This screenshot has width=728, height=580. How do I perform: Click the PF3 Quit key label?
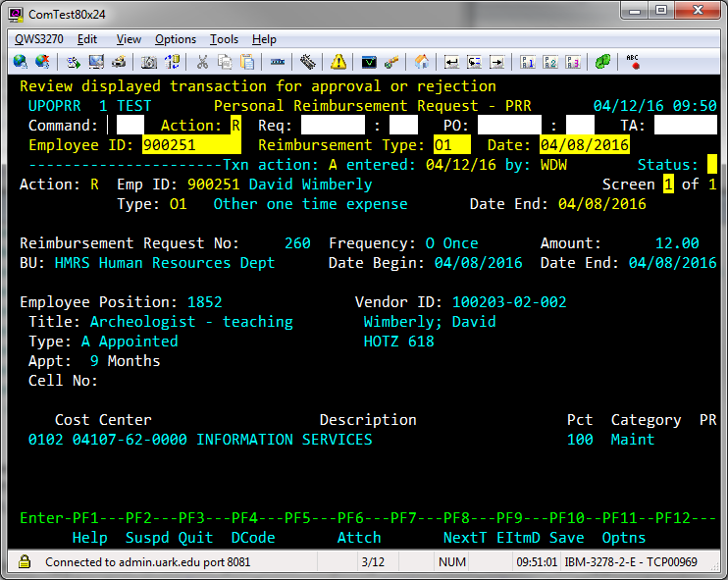coord(195,538)
